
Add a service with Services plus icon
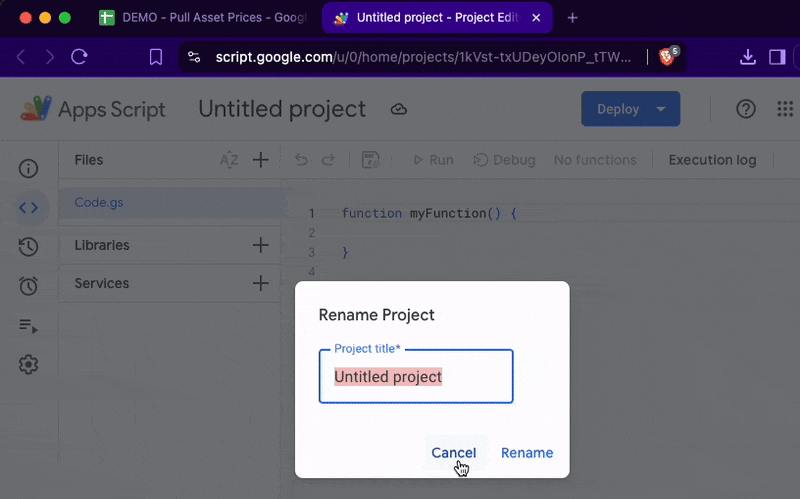[x=261, y=283]
